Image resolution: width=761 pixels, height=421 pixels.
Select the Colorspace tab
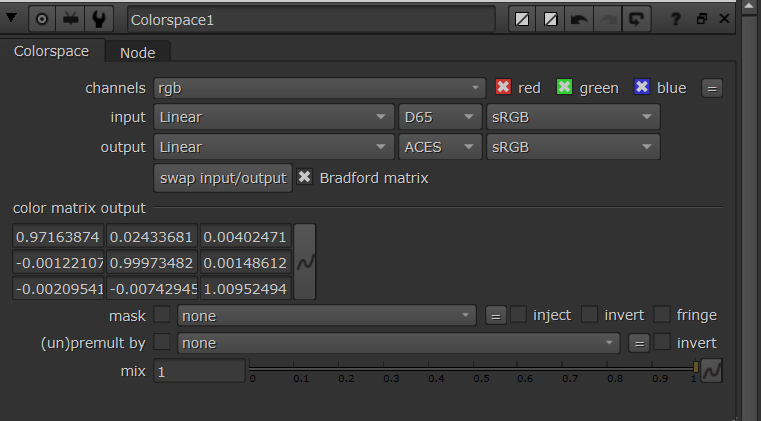click(51, 51)
